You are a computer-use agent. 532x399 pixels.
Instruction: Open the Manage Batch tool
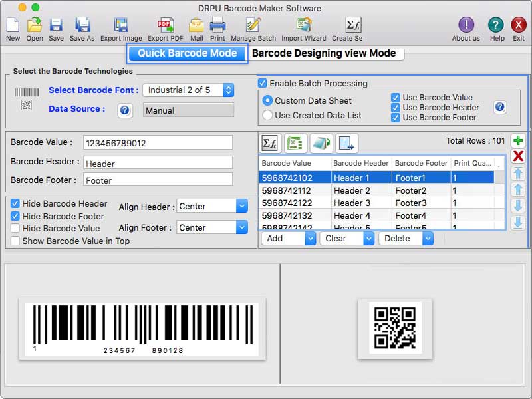pyautogui.click(x=252, y=27)
